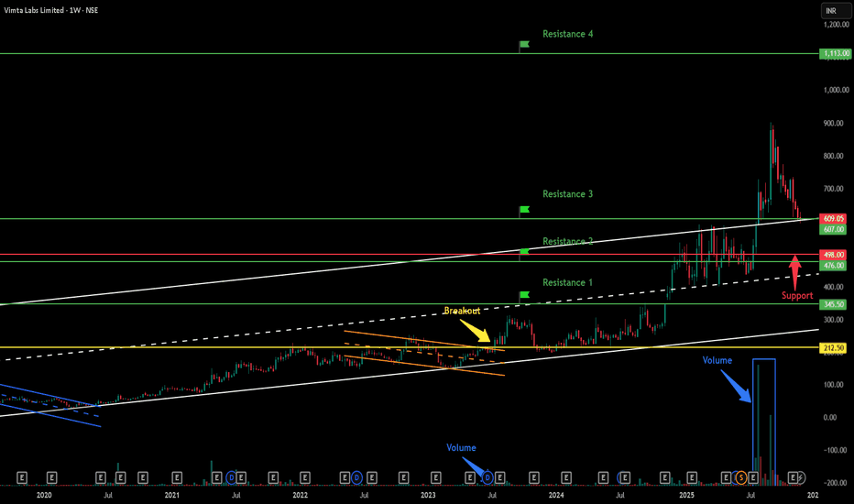Open earnings marker overlapping the mid-2024 dividend circle

coord(625,477)
